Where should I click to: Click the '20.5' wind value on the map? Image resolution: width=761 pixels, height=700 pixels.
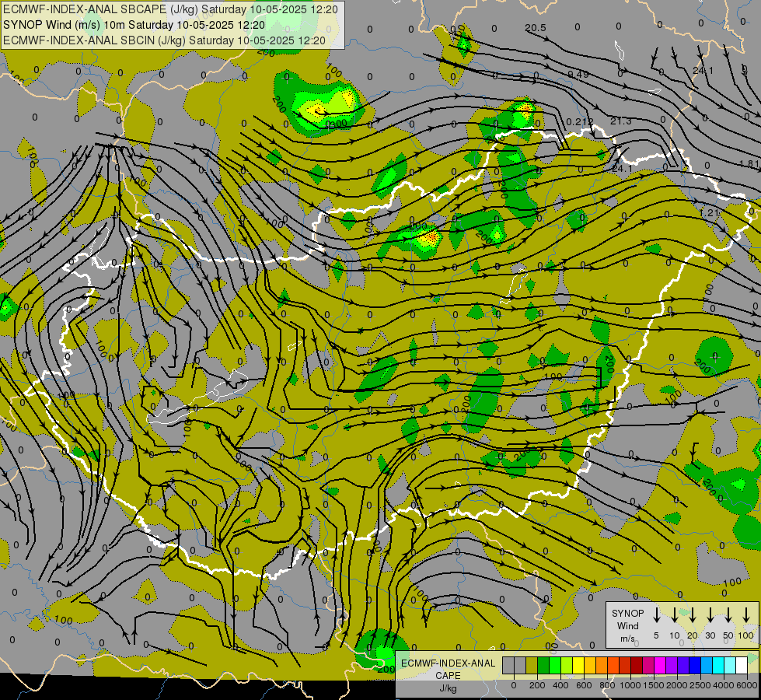[536, 28]
